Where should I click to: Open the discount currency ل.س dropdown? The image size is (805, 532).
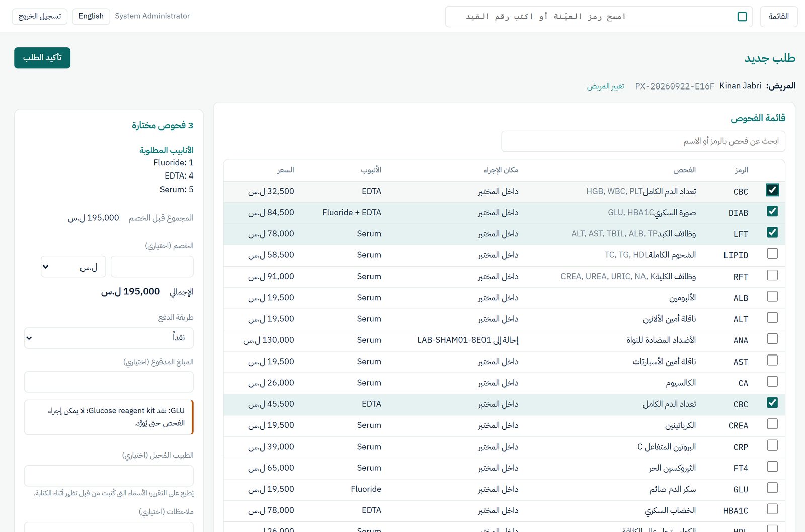tap(73, 267)
